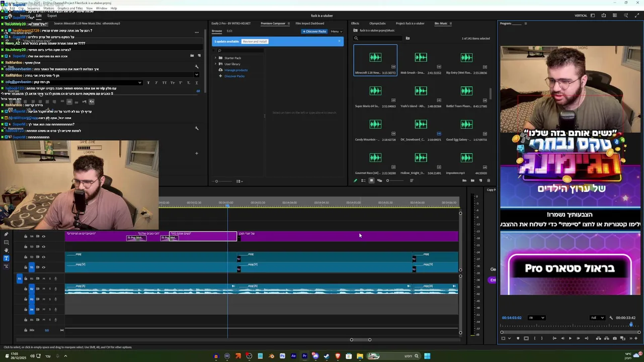The height and width of the screenshot is (362, 644).
Task: Toggle lock on track V1
Action: pos(26,267)
